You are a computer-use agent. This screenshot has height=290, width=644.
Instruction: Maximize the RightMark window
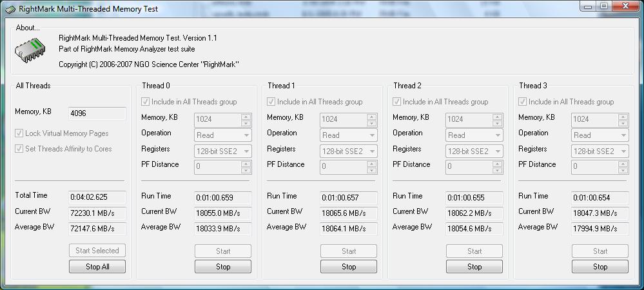pos(604,6)
